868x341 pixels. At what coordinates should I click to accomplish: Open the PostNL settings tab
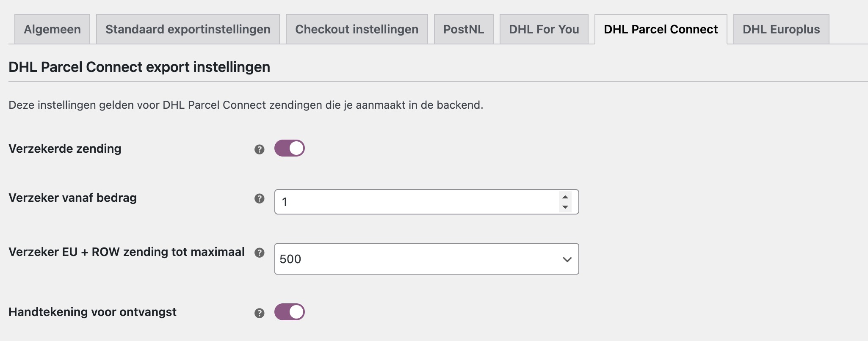pos(464,29)
